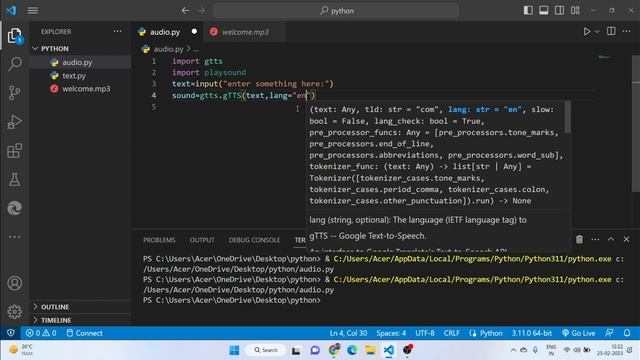Open the Testing flask view
This screenshot has width=640, height=360.
tap(15, 180)
